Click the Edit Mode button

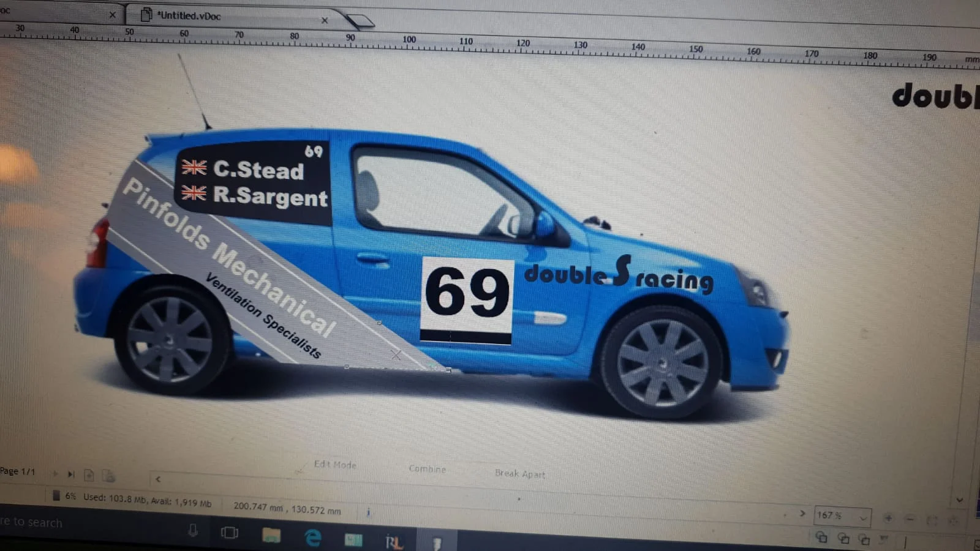pos(334,465)
